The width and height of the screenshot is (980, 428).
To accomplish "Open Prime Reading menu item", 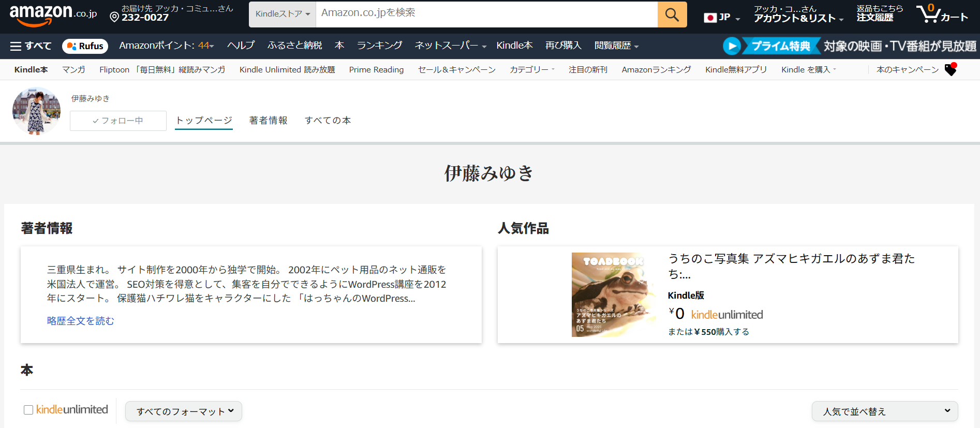I will pos(376,69).
